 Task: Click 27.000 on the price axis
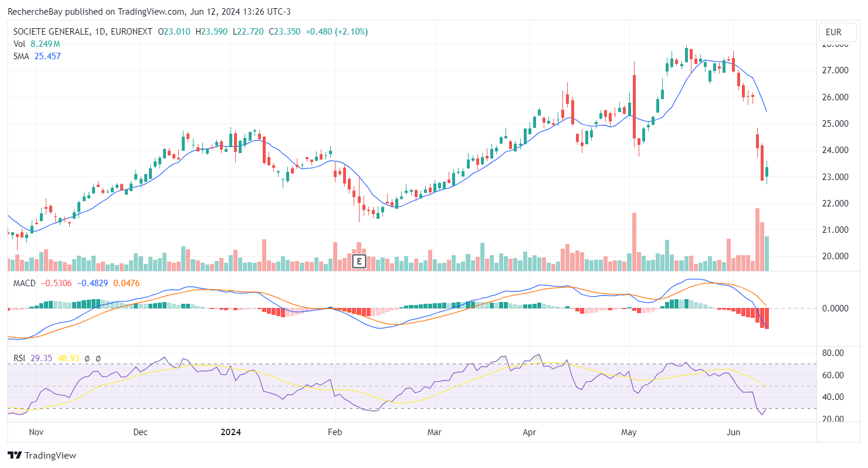(x=835, y=70)
